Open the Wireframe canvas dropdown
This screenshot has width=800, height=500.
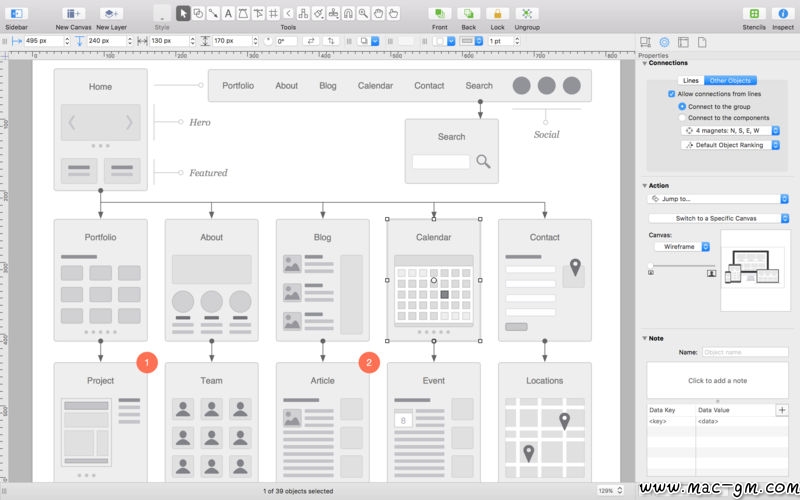681,246
